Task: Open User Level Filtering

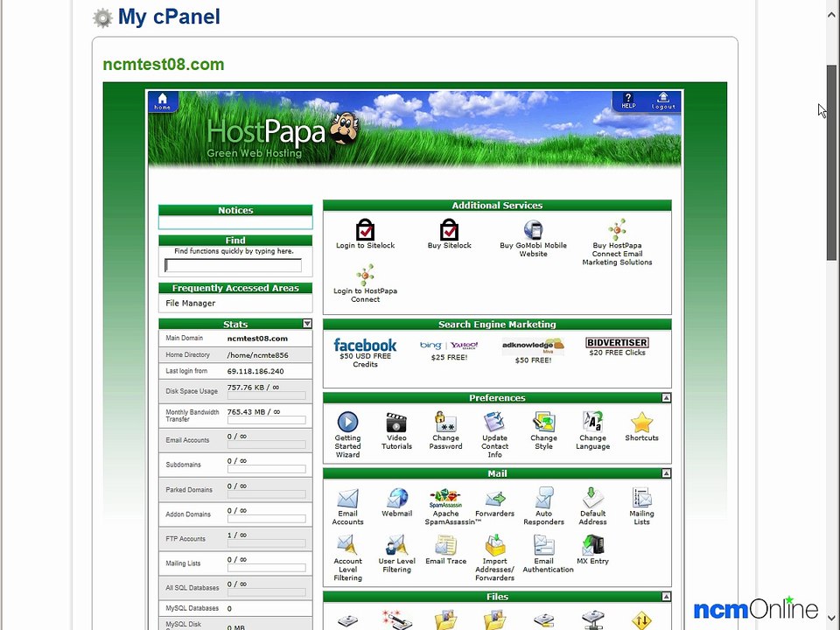Action: click(x=397, y=555)
